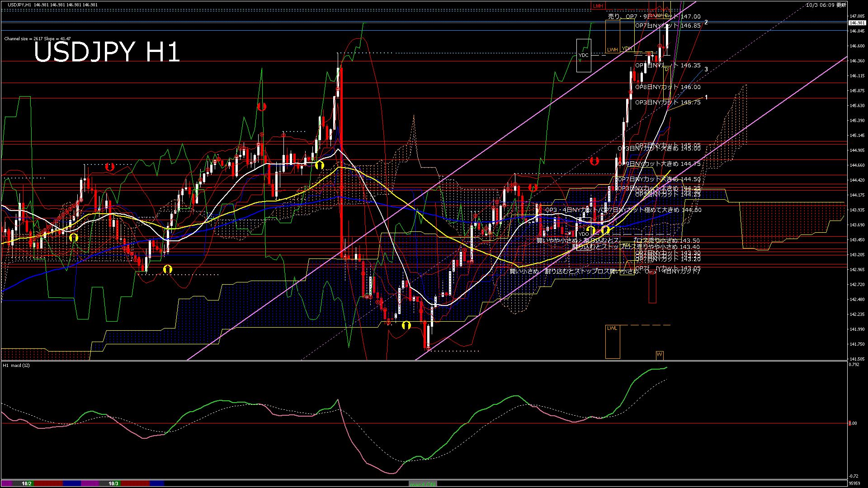Click the red LMH level box

click(598, 6)
